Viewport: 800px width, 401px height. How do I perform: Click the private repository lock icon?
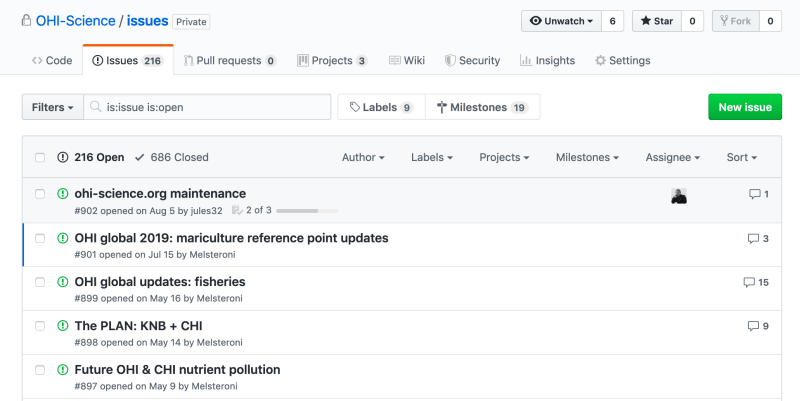pos(26,21)
